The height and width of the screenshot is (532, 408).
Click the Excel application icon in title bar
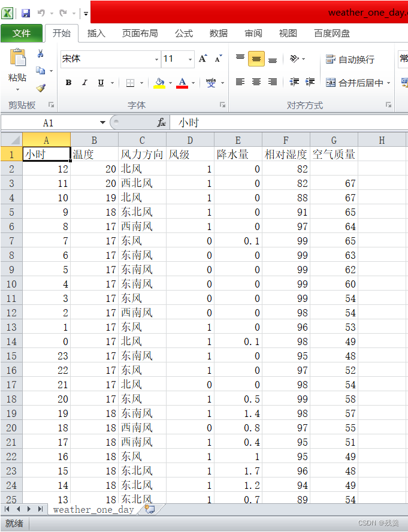7,13
